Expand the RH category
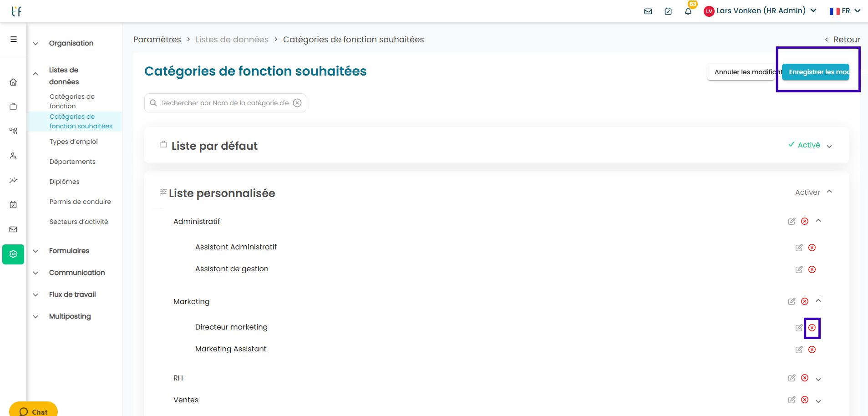This screenshot has width=868, height=416. pos(818,379)
